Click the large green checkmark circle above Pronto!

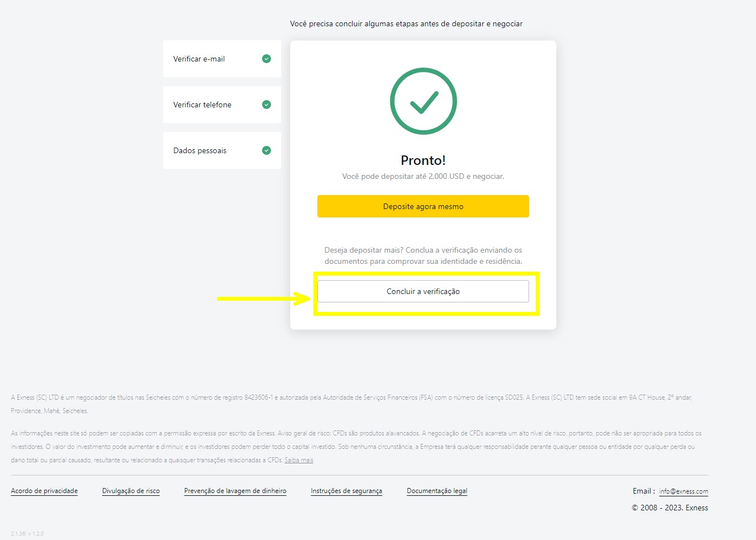[423, 101]
